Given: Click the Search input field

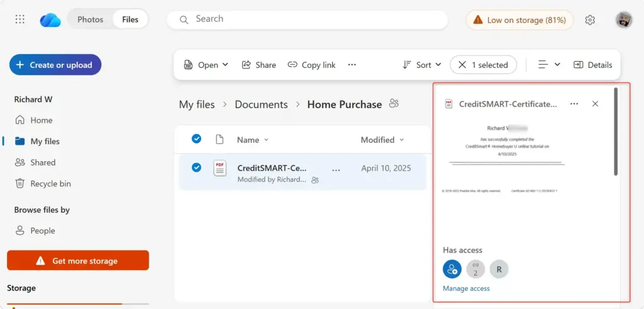Looking at the screenshot, I should (307, 20).
